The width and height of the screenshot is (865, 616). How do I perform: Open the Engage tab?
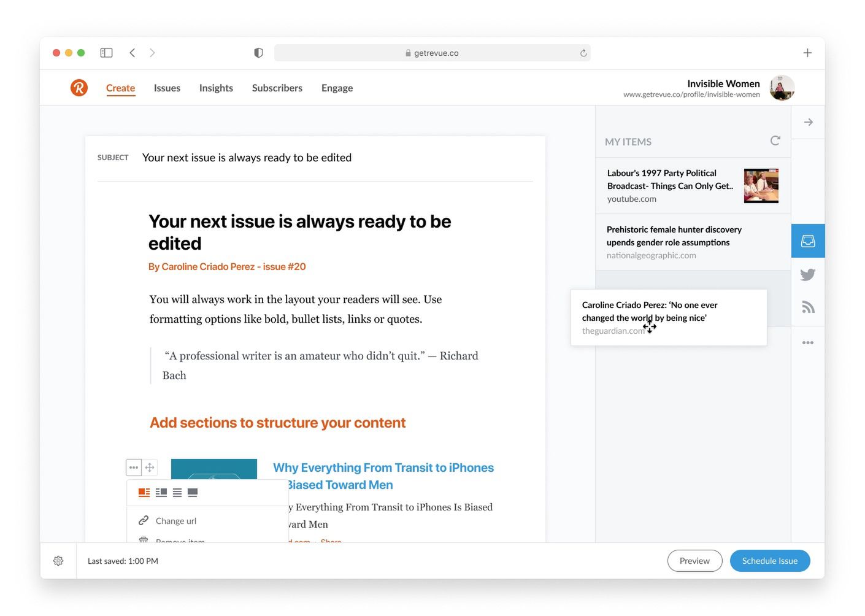pyautogui.click(x=337, y=88)
